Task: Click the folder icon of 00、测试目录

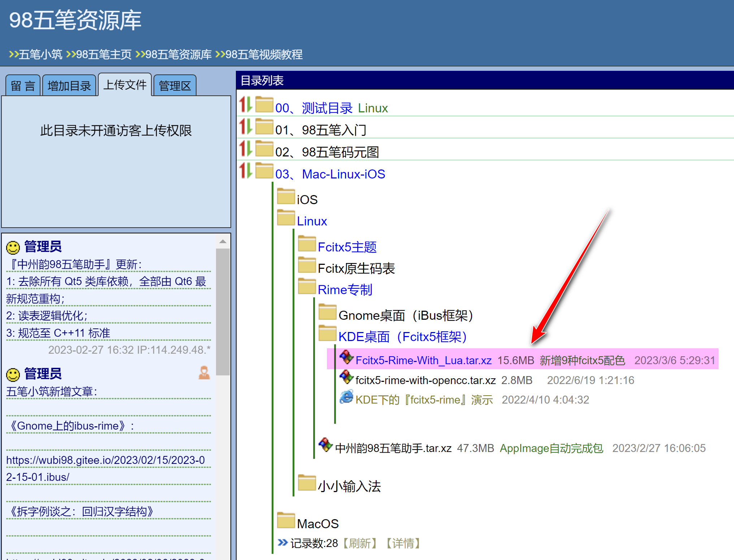Action: click(x=264, y=104)
